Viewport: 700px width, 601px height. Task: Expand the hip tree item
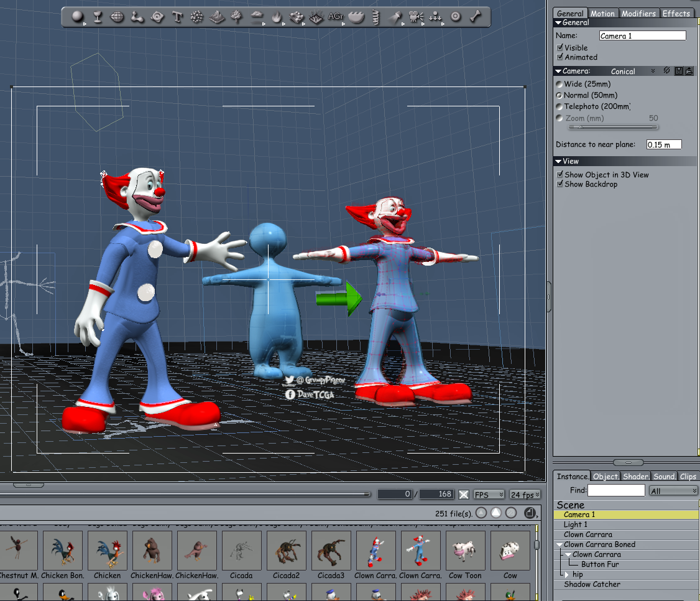click(x=567, y=575)
